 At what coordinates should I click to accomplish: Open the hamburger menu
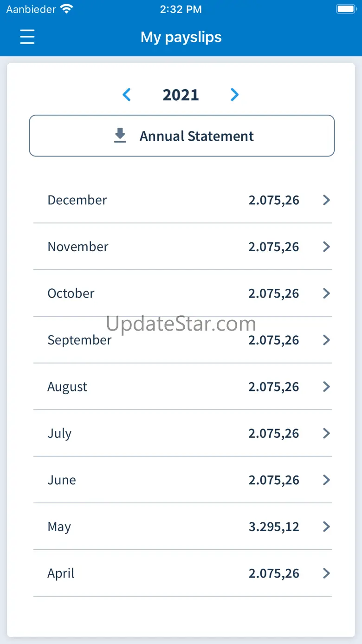pyautogui.click(x=27, y=37)
